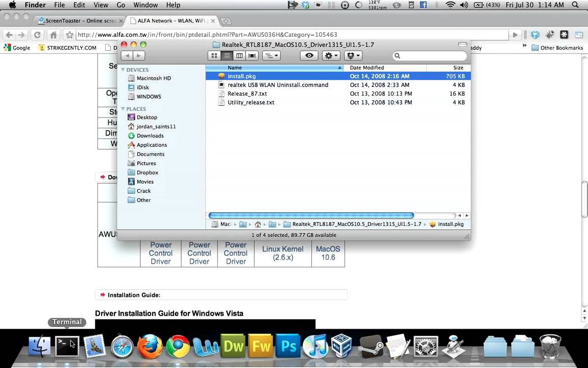Open Photoshop Ps icon in Dock
The height and width of the screenshot is (368, 588).
[288, 346]
